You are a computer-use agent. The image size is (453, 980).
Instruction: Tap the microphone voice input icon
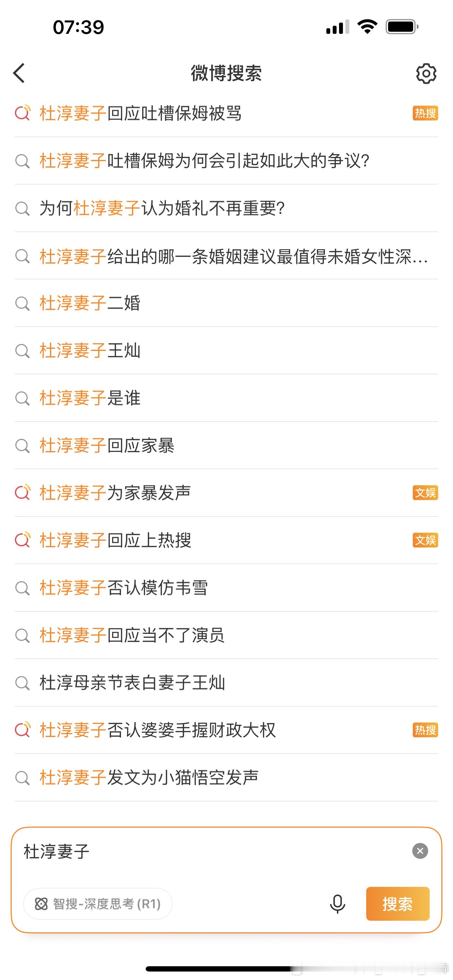(337, 904)
